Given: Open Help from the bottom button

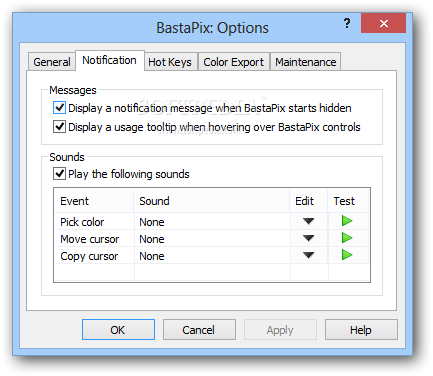Looking at the screenshot, I should click(361, 330).
